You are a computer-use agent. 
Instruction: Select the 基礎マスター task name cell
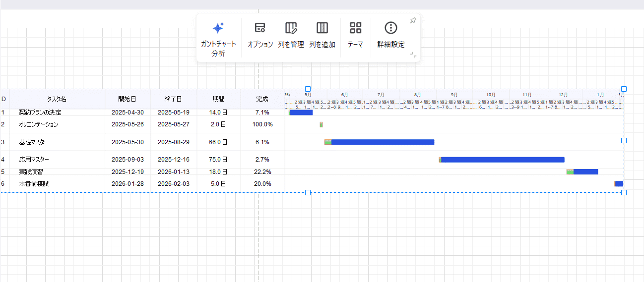34,142
